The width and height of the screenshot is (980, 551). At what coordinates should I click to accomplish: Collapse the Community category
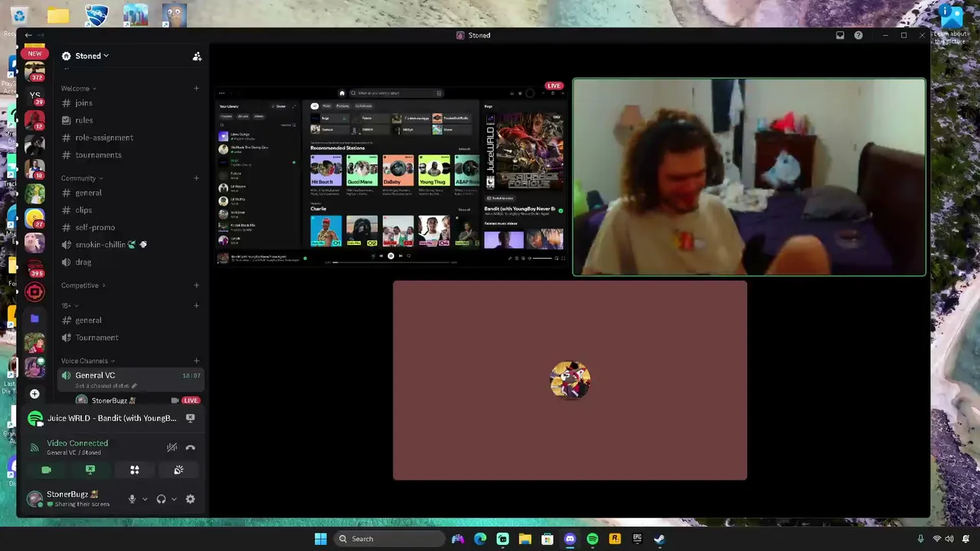point(82,178)
